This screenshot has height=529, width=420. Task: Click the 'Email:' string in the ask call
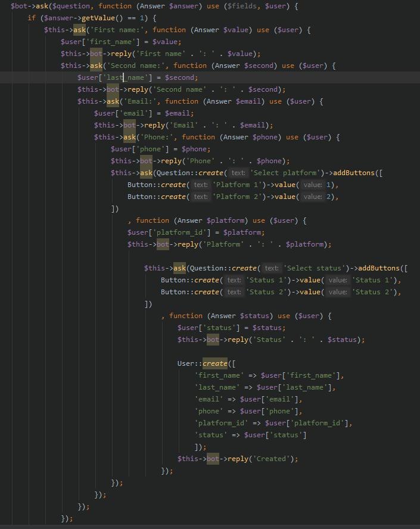click(142, 101)
